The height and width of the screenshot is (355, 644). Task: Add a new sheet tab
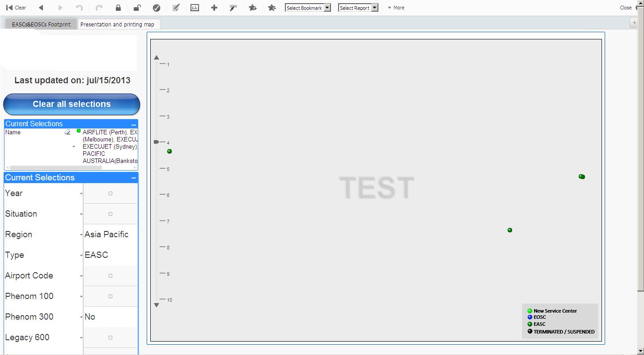pos(634,22)
